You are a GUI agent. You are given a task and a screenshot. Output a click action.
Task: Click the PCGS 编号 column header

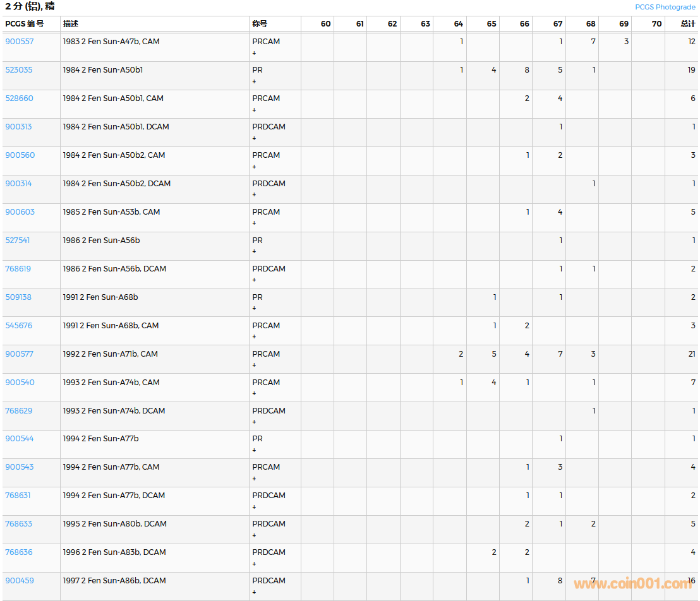[x=25, y=24]
